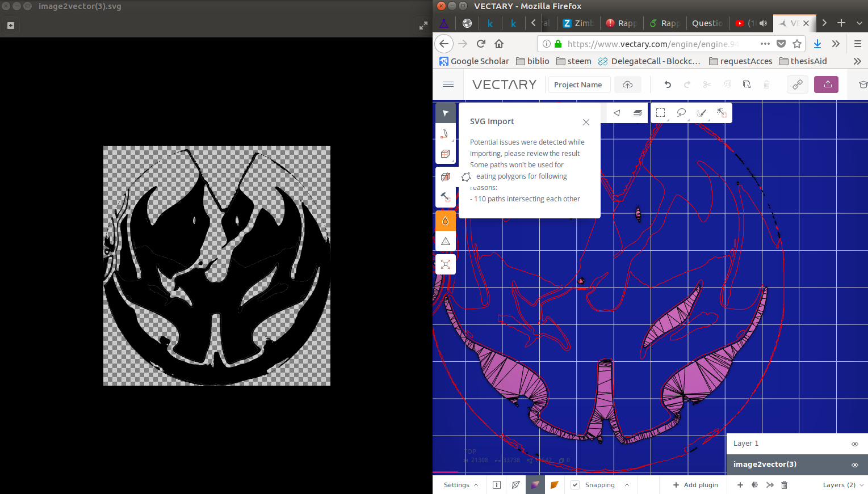Click the Project Name field
Image resolution: width=868 pixels, height=494 pixels.
click(x=578, y=85)
